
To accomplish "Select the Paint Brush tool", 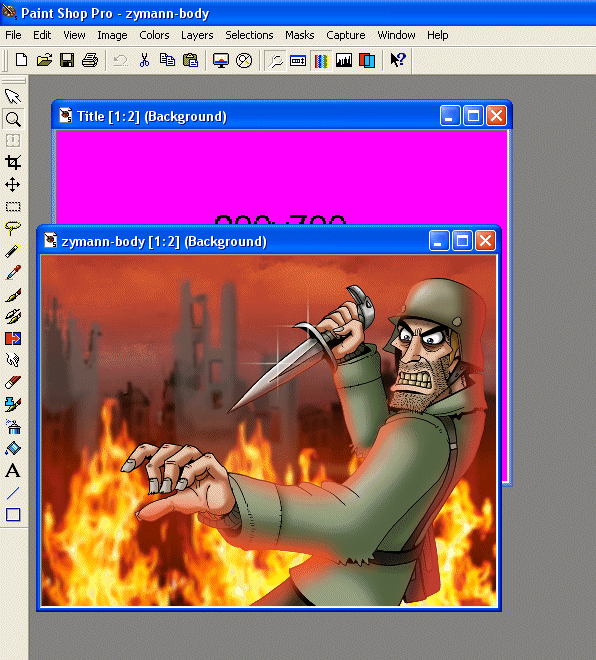I will coord(13,295).
